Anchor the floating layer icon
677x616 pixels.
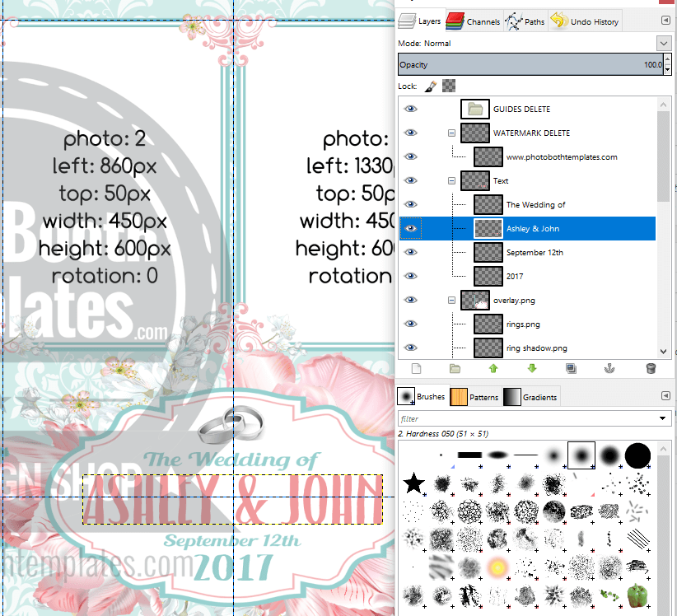pos(609,368)
